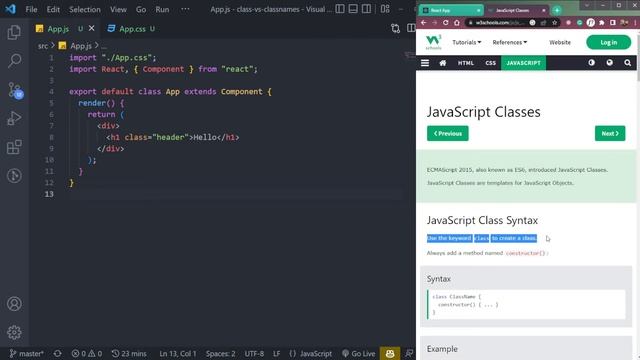Screen dimensions: 640x360
Task: Open Selection menu
Action: [84, 9]
